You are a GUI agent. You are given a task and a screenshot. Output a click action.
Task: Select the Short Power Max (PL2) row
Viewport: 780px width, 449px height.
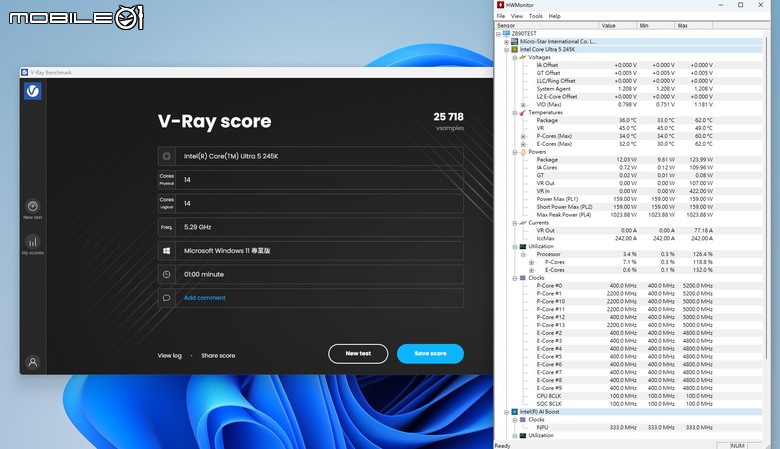click(624, 207)
